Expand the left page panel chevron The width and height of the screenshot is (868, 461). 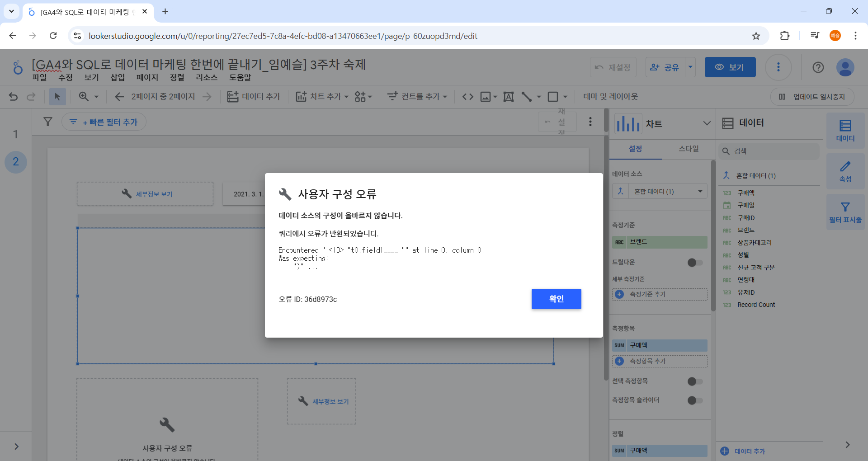pyautogui.click(x=16, y=447)
